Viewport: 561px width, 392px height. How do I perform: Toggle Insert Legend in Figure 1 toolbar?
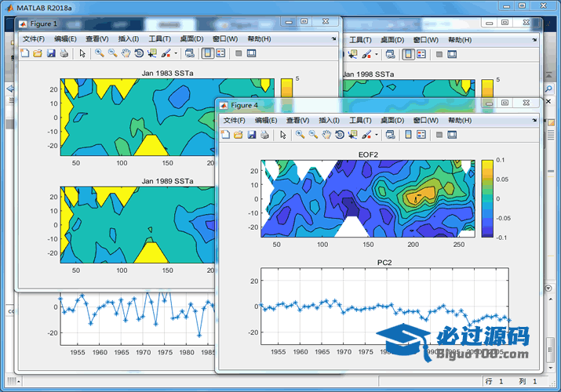point(220,53)
